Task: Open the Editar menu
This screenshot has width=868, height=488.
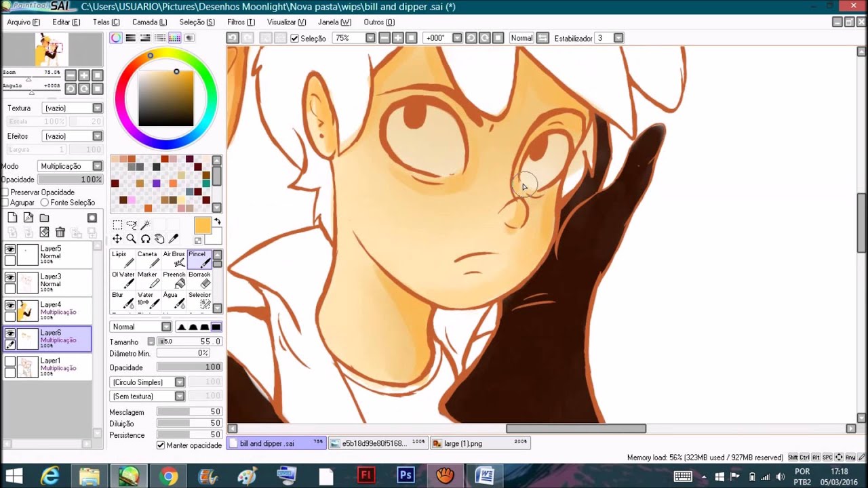Action: tap(66, 22)
